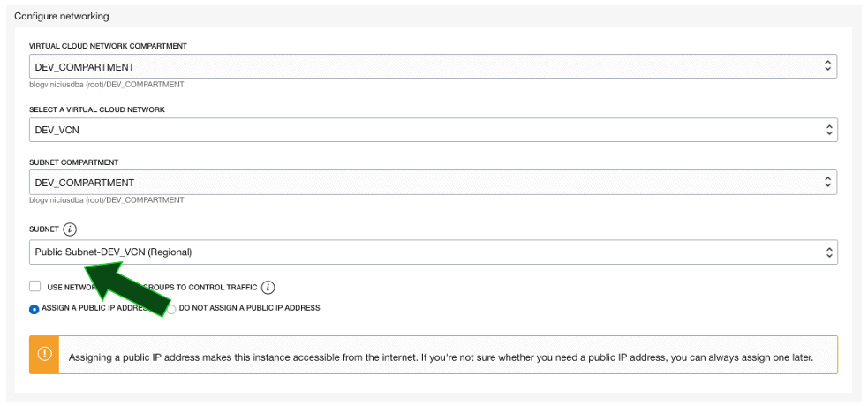Click the green arrow annotation graphic

pyautogui.click(x=132, y=289)
